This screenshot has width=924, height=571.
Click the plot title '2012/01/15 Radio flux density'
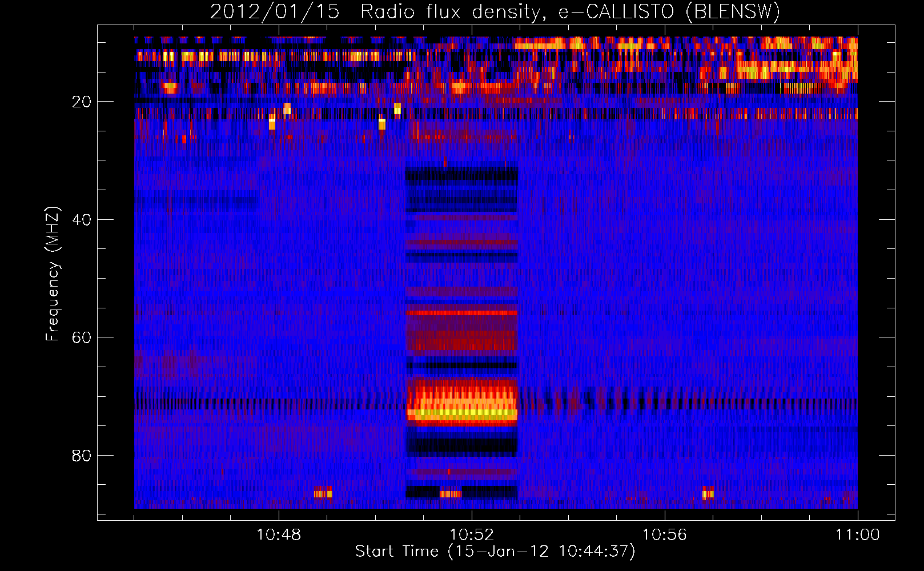click(495, 11)
